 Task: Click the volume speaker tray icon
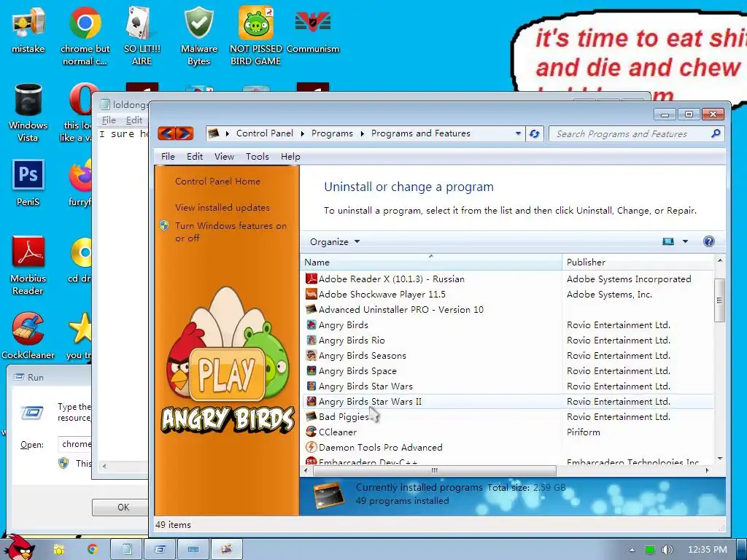click(x=667, y=550)
